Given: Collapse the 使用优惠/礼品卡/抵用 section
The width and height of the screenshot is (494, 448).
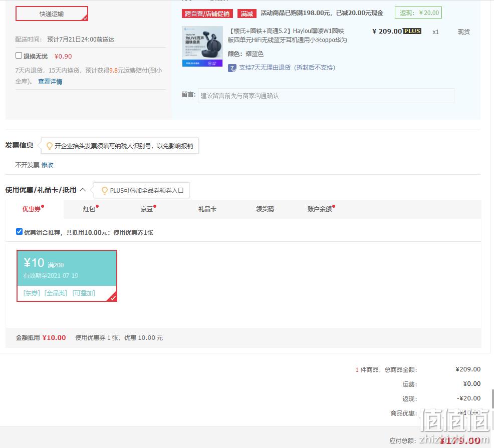Looking at the screenshot, I should pyautogui.click(x=83, y=190).
